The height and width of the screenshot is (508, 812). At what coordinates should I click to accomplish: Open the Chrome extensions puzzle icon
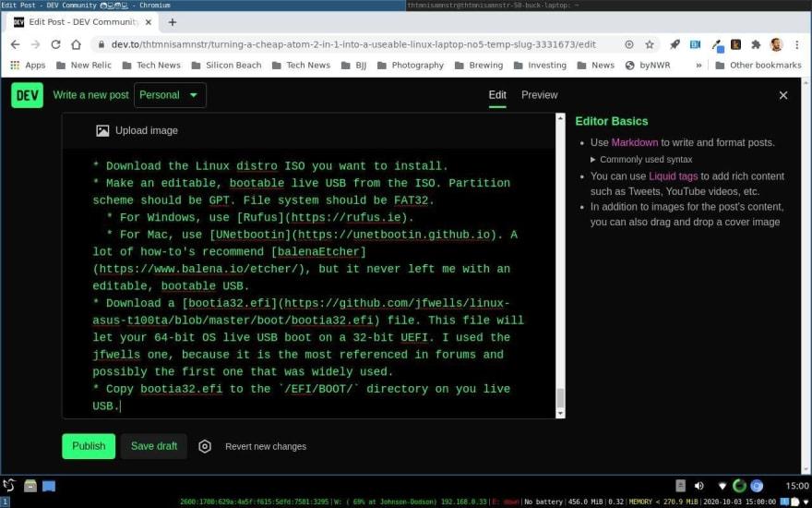click(756, 44)
